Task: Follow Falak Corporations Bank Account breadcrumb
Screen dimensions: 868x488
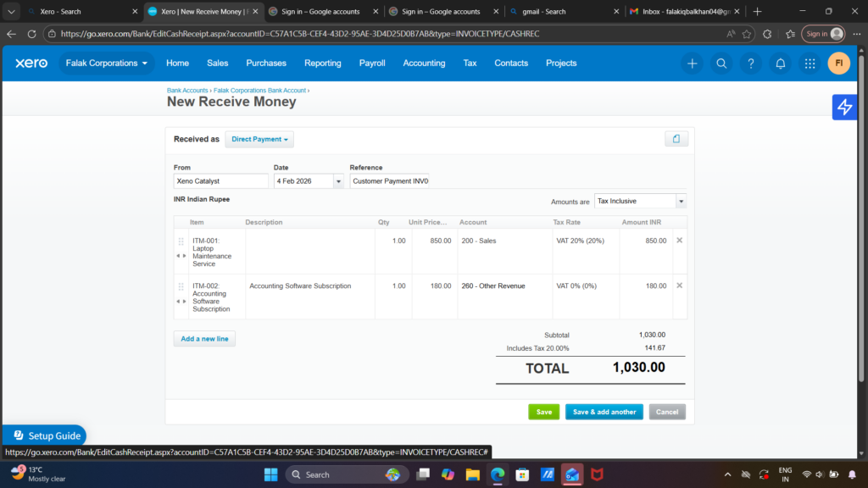Action: pyautogui.click(x=259, y=90)
